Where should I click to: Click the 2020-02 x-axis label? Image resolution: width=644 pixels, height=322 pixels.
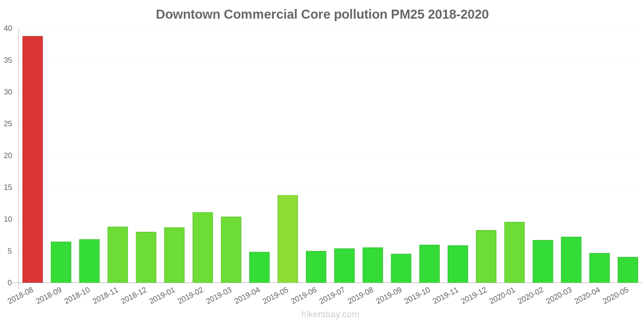click(x=530, y=296)
